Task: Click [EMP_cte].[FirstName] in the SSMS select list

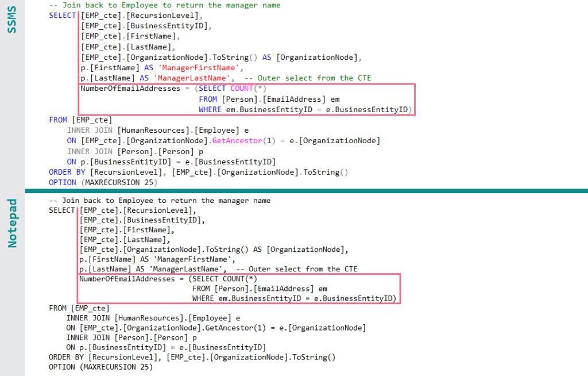Action: [x=128, y=36]
